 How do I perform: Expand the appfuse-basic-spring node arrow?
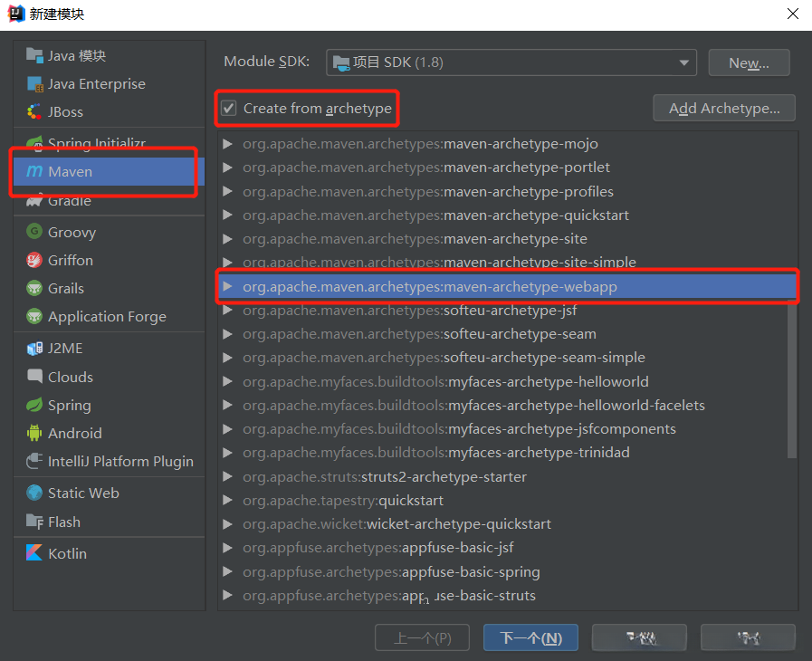tap(227, 572)
